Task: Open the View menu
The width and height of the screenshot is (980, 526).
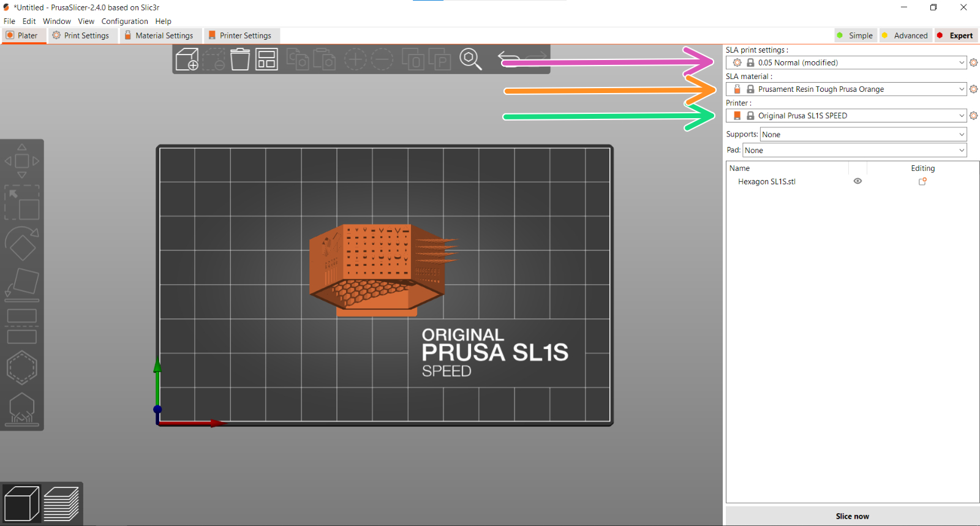Action: pos(86,21)
